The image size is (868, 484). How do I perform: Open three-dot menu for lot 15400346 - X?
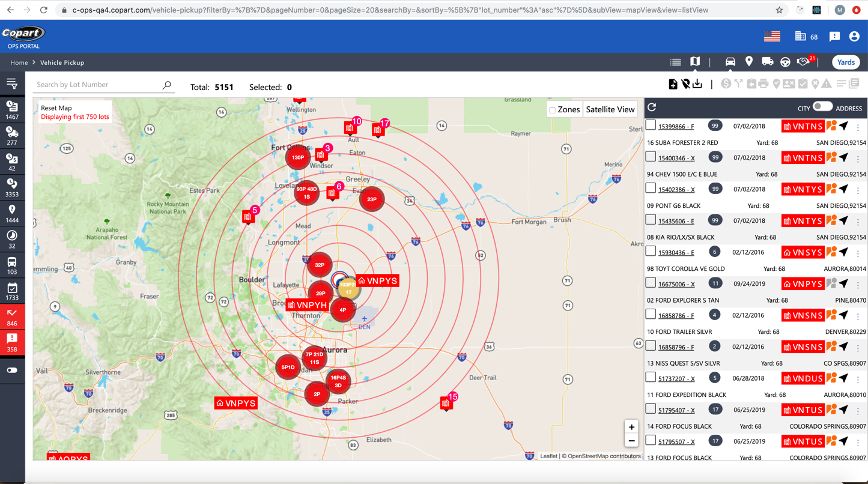point(858,159)
